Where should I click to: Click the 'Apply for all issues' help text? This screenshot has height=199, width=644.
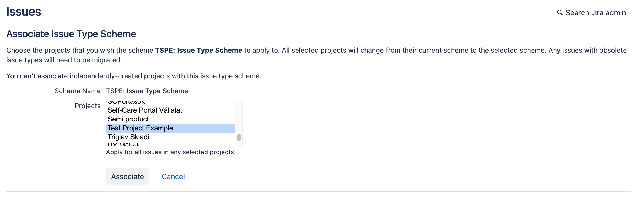point(170,152)
